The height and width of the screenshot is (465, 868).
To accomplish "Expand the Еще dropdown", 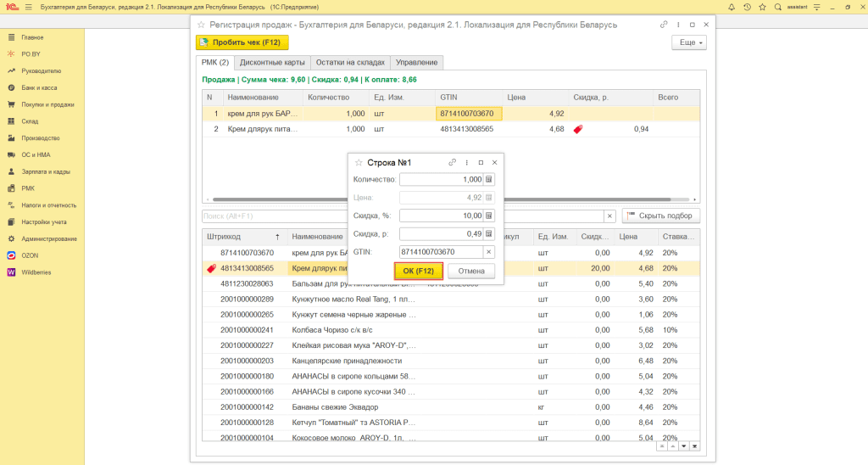I will pyautogui.click(x=689, y=42).
